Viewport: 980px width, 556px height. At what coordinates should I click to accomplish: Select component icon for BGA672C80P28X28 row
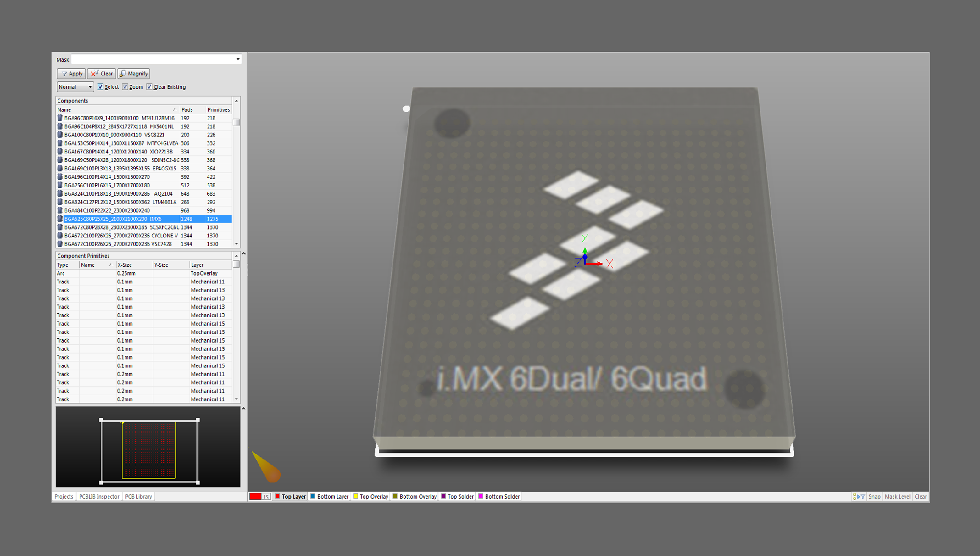[x=60, y=227]
